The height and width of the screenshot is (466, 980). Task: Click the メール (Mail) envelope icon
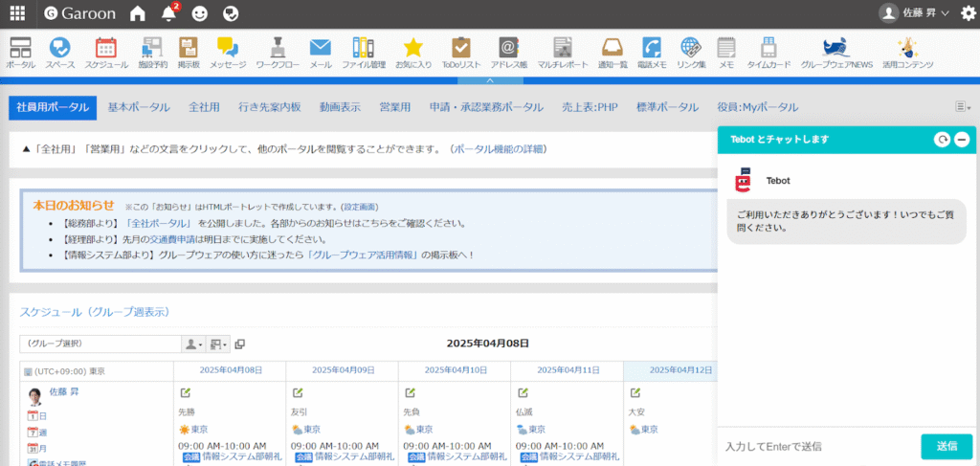[321, 52]
